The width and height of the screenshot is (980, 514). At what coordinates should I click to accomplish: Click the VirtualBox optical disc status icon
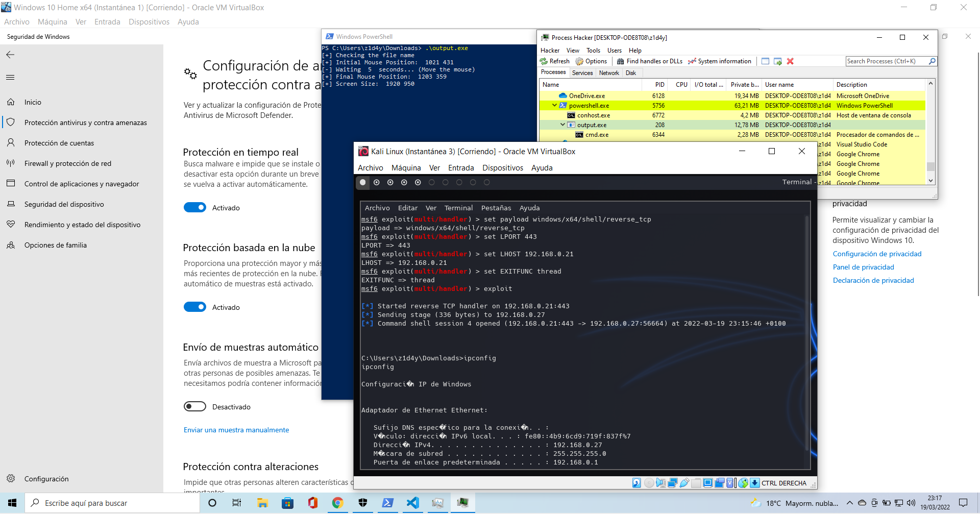649,483
